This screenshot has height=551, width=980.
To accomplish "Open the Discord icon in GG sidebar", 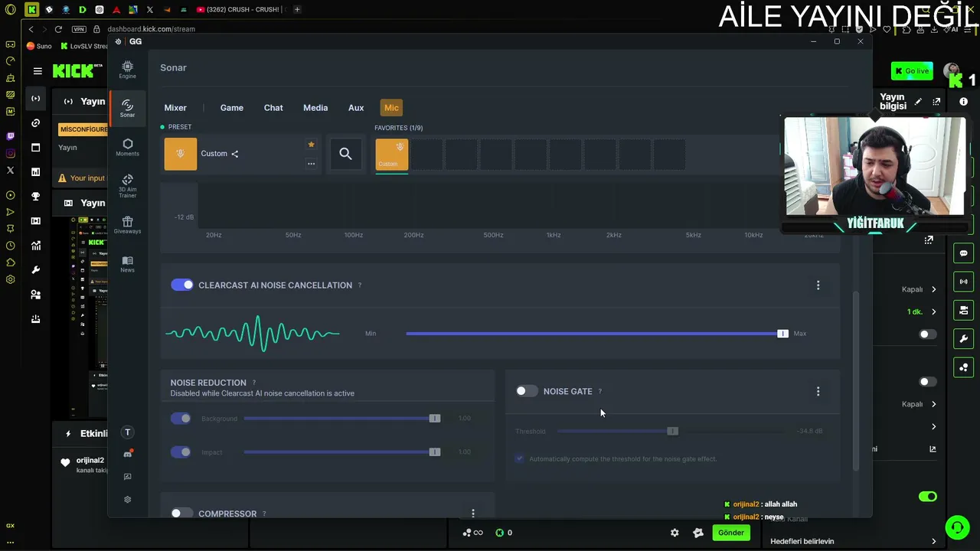I will coord(127,454).
